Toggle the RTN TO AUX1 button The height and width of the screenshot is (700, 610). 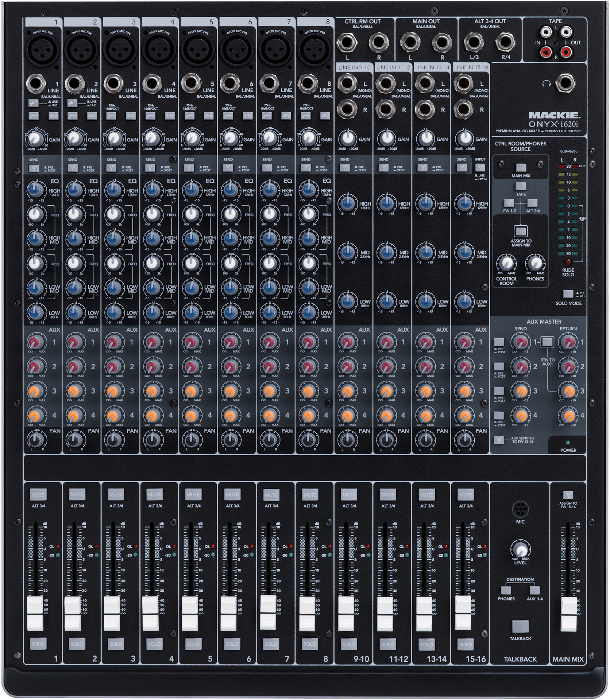547,342
